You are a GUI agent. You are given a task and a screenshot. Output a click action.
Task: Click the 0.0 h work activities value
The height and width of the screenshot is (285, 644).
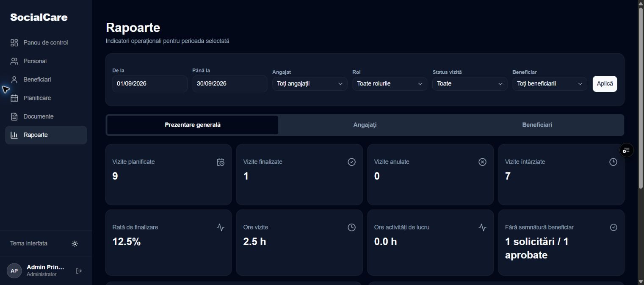click(x=386, y=242)
